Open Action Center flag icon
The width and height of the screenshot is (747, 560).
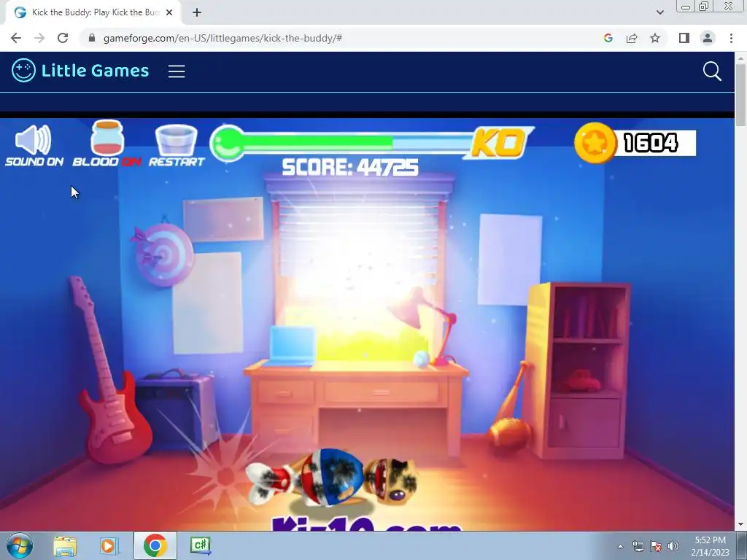[x=656, y=546]
